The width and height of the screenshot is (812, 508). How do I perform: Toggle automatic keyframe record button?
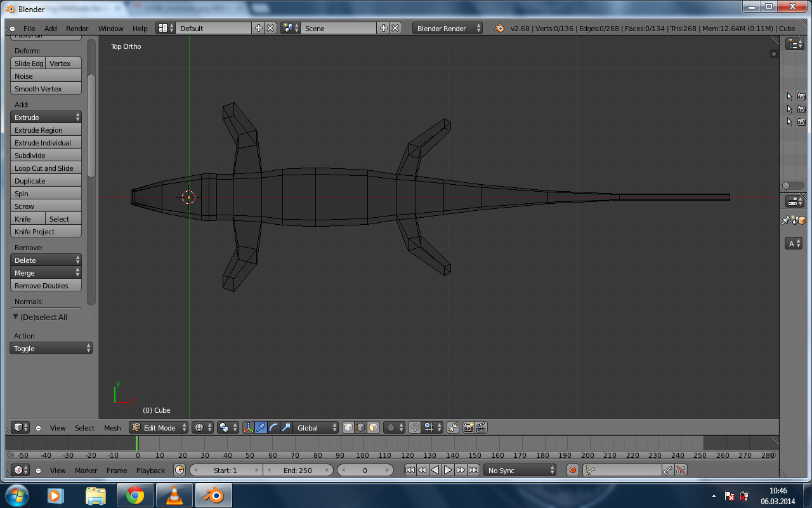click(572, 470)
